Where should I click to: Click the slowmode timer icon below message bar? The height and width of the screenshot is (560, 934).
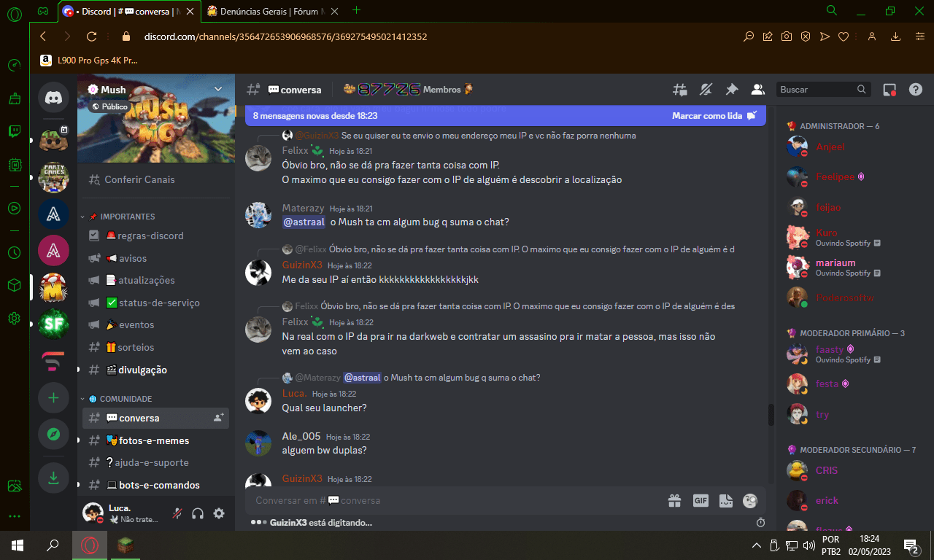(x=760, y=522)
